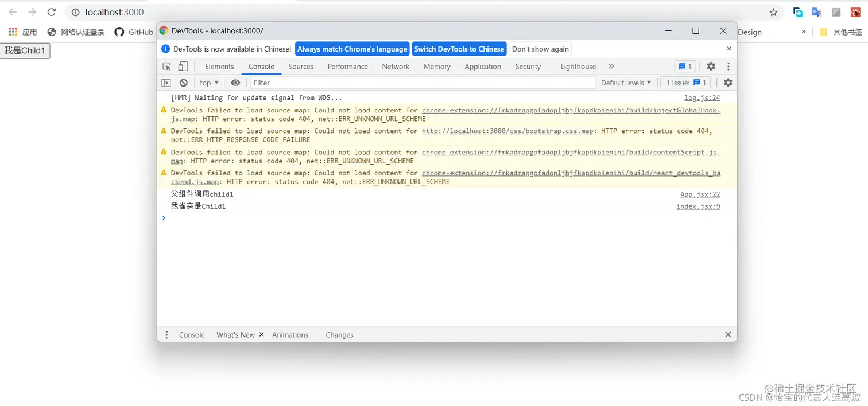Open Console settings gear icon

728,83
